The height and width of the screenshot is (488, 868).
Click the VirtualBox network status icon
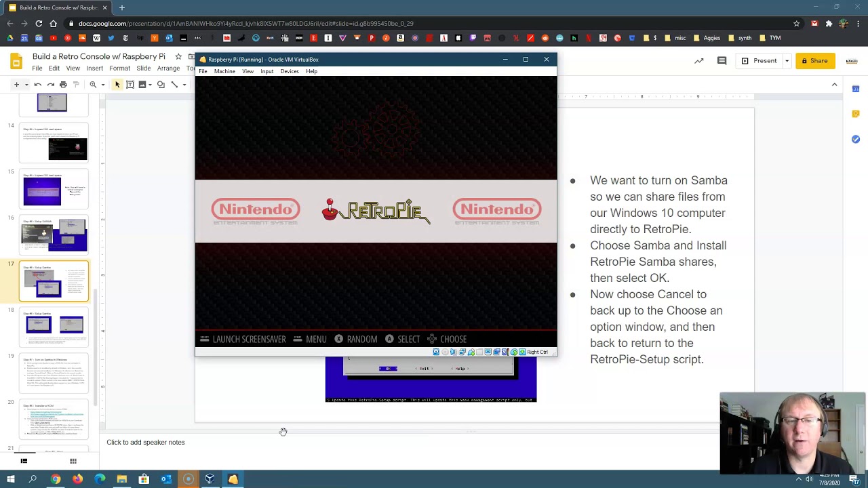(x=462, y=352)
